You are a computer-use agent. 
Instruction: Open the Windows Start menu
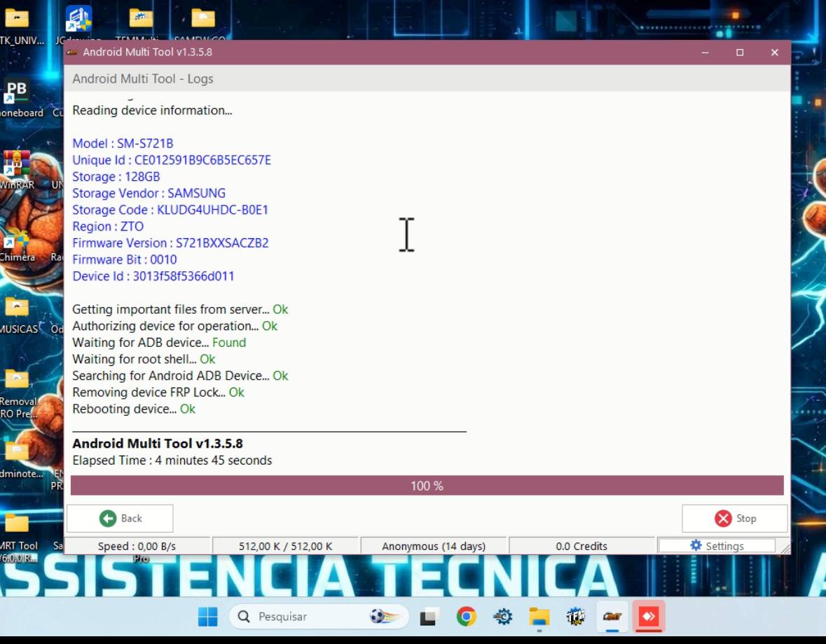tap(207, 617)
